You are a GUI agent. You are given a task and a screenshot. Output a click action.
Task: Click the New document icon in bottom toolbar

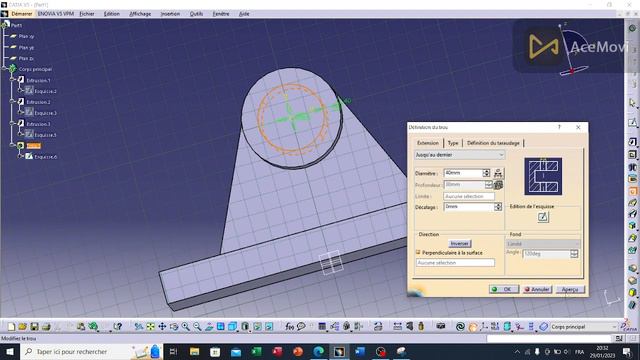11,327
